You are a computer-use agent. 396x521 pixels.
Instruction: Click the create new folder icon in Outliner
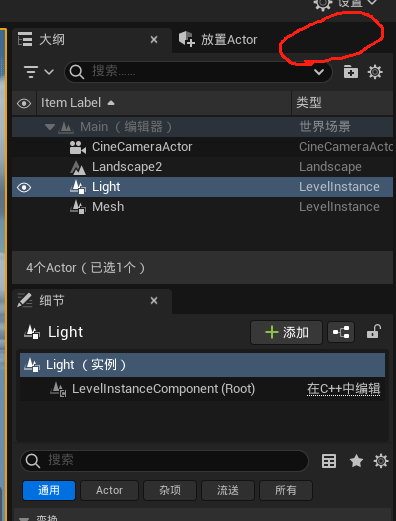tap(351, 72)
